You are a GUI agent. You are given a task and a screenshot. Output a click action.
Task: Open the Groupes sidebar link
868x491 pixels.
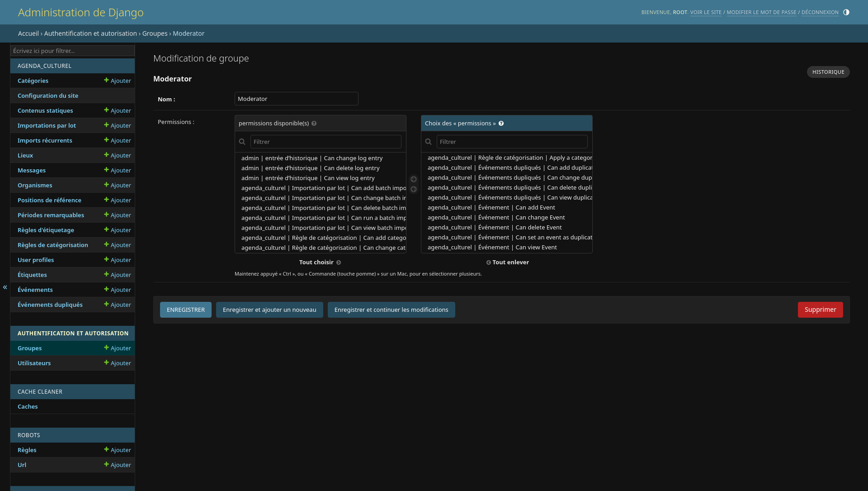[x=30, y=348]
